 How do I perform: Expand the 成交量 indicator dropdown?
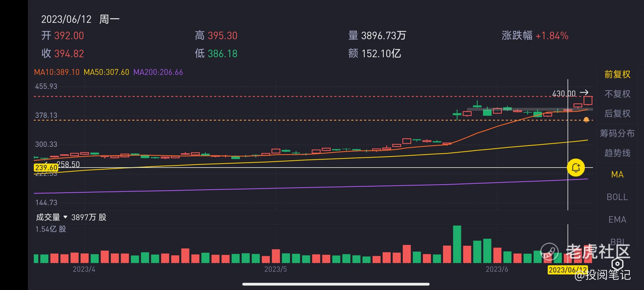[x=65, y=217]
